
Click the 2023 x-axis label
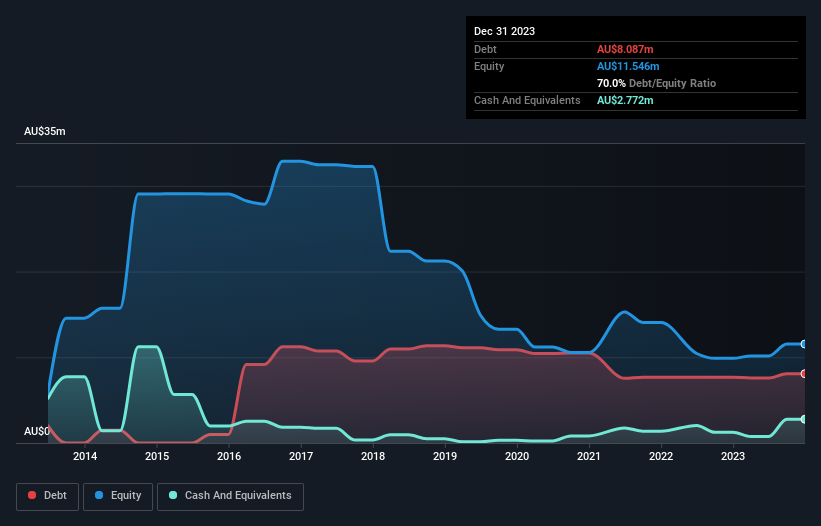pos(733,456)
